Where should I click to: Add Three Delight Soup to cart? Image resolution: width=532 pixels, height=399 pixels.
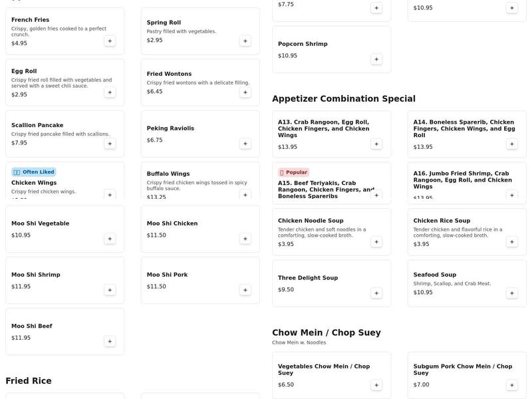(x=376, y=293)
